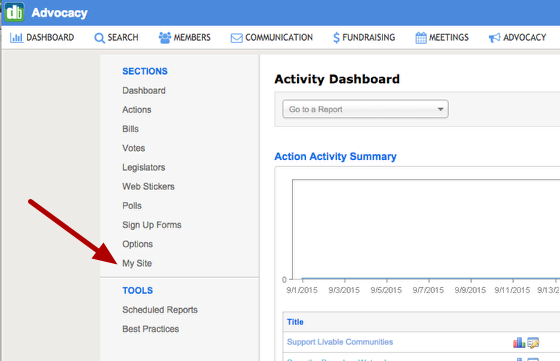
Task: Click the Action Activity Summary heading
Action: point(335,156)
